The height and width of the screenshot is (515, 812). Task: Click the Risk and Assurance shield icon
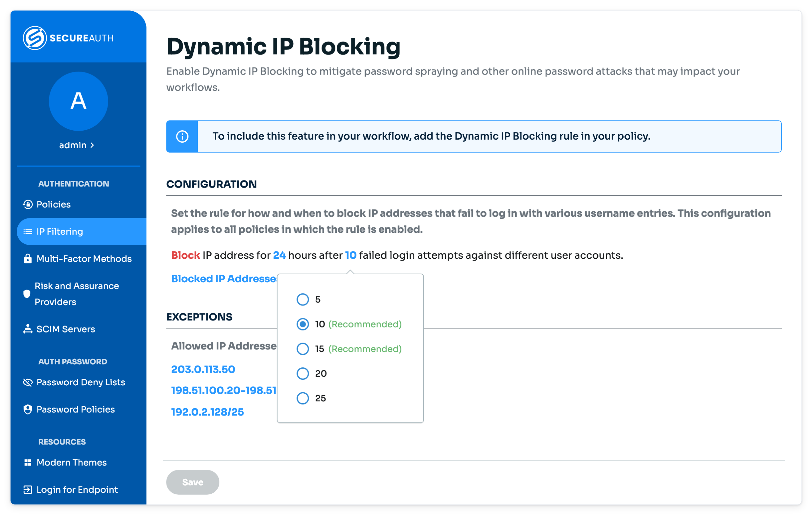tap(27, 294)
